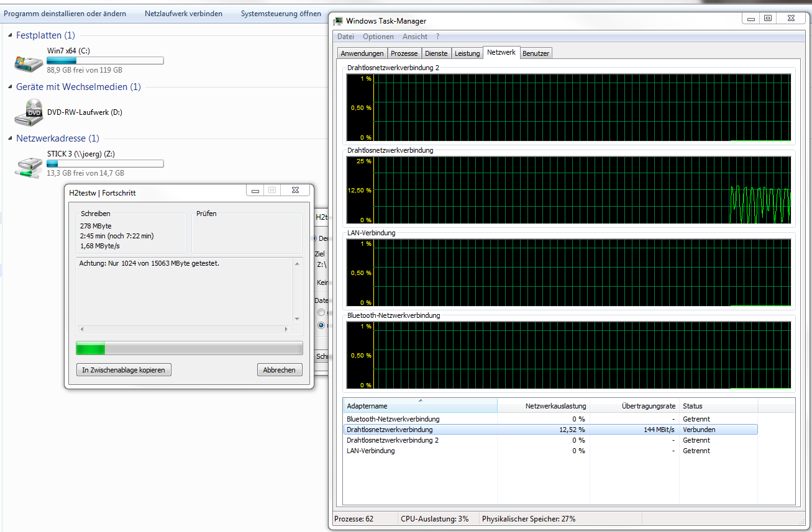Viewport: 812px width, 532px height.
Task: Sort by the Status column header
Action: [x=719, y=406]
